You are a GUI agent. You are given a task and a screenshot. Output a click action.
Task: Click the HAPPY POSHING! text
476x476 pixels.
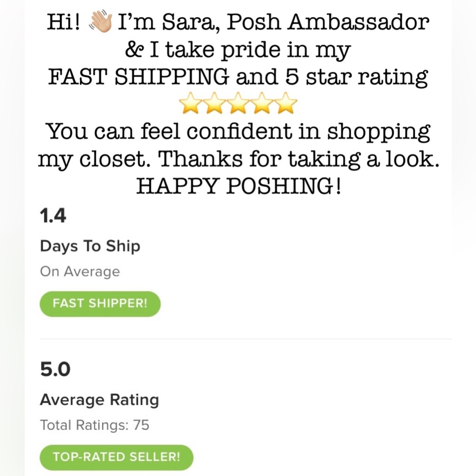(238, 186)
